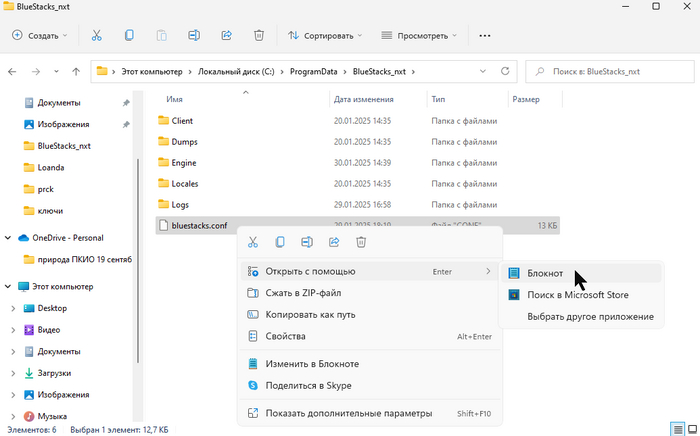
Task: Go forward with the right arrow button
Action: click(x=36, y=71)
